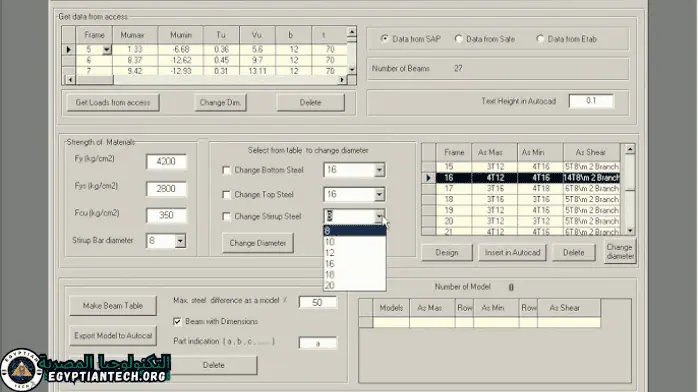Click Delete in the beam table panel
The width and height of the screenshot is (698, 392).
214,365
